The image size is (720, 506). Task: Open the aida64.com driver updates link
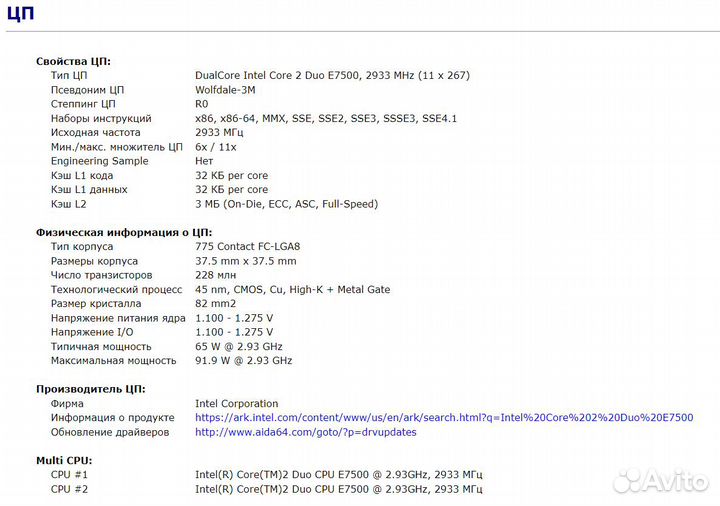tap(306, 432)
